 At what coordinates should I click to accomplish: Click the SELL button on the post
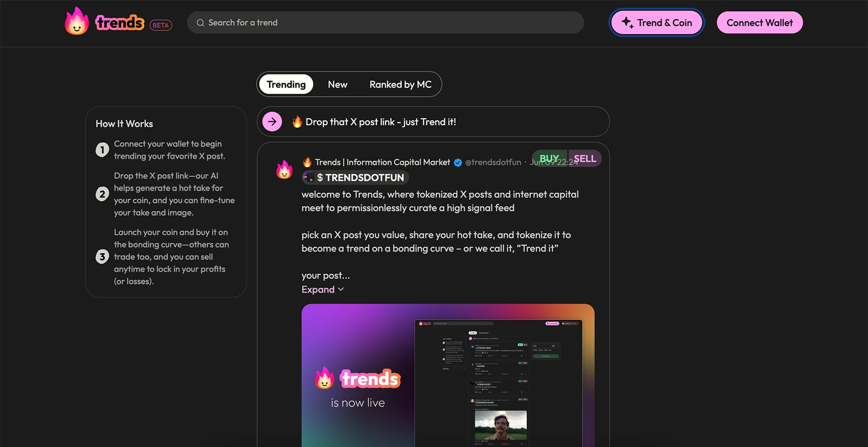point(585,159)
